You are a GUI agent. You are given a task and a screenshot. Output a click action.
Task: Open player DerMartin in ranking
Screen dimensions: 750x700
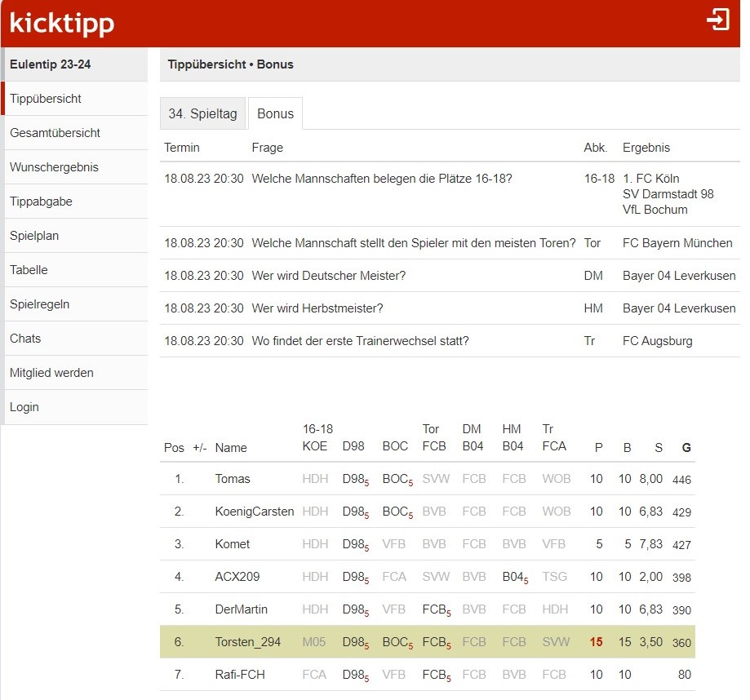point(241,609)
